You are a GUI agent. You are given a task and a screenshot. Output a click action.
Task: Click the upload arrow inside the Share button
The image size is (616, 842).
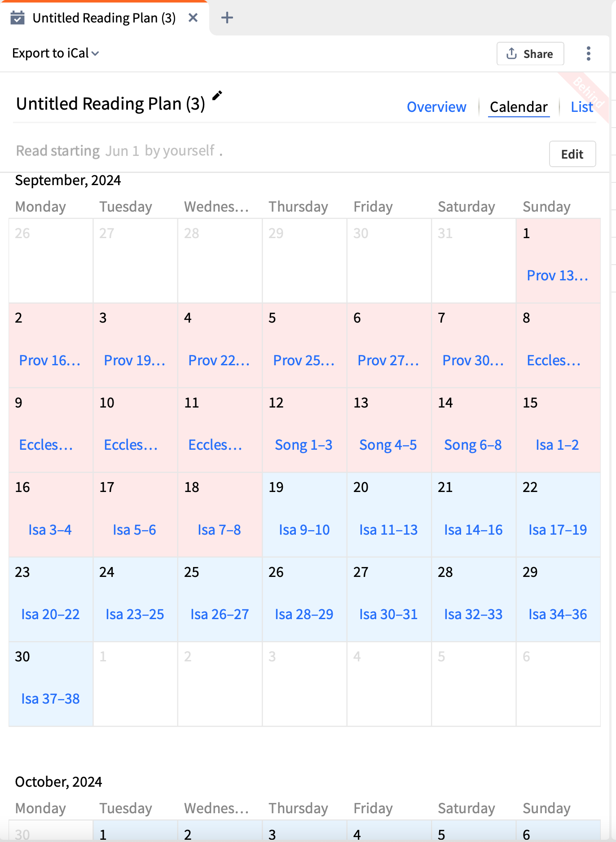click(x=512, y=53)
